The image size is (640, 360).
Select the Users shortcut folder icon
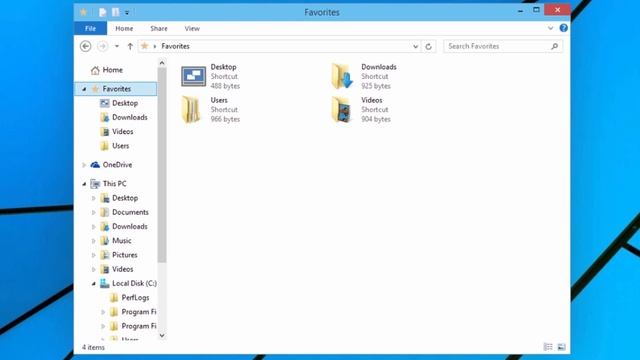(x=191, y=109)
